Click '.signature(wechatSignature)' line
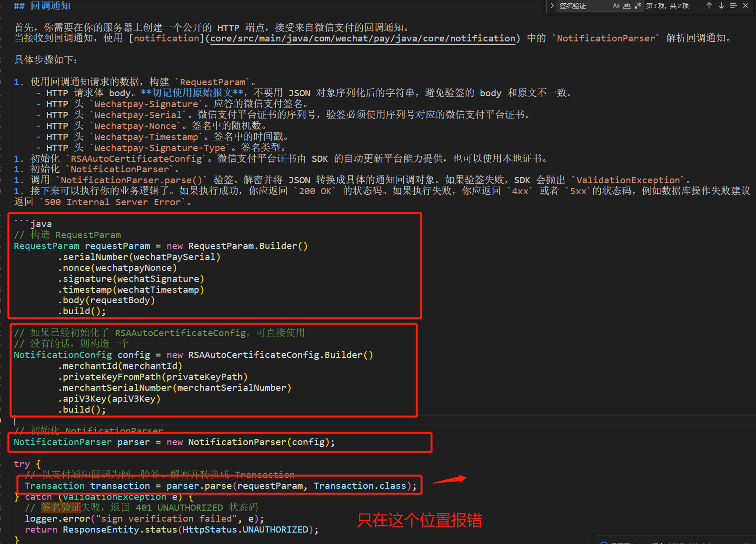The height and width of the screenshot is (544, 756). tap(131, 279)
